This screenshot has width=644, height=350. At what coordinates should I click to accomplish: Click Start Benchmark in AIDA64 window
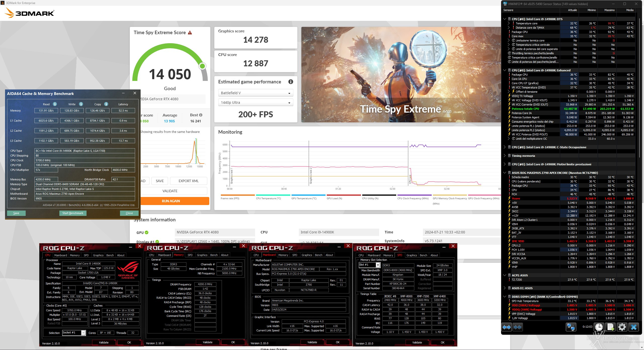click(x=73, y=213)
